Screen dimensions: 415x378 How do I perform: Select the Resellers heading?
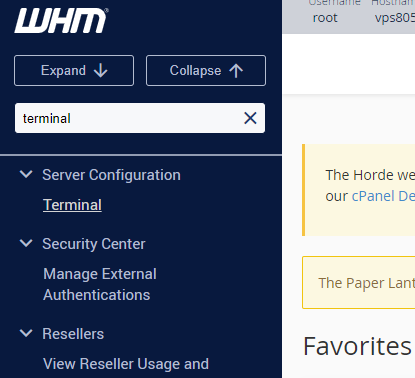[73, 334]
